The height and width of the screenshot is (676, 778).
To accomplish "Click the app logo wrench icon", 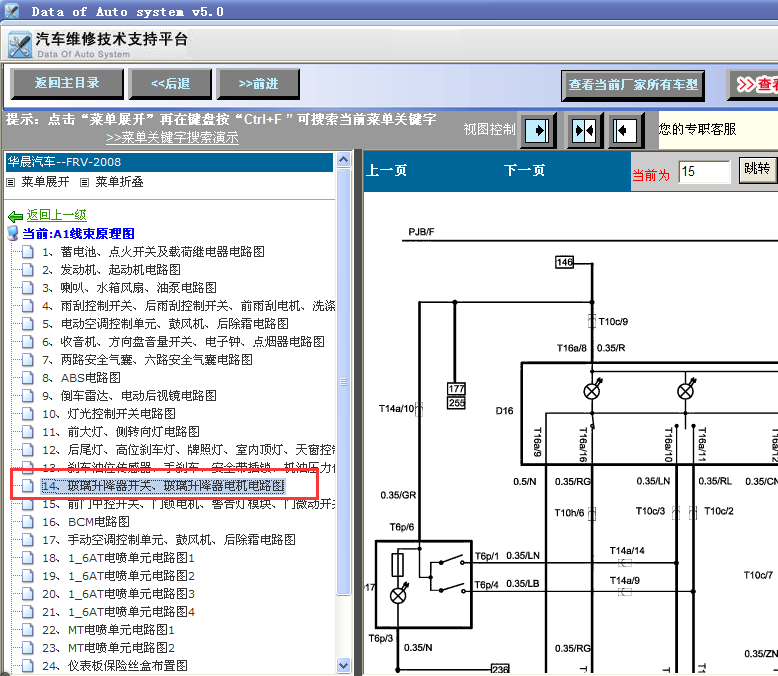I will (x=20, y=45).
